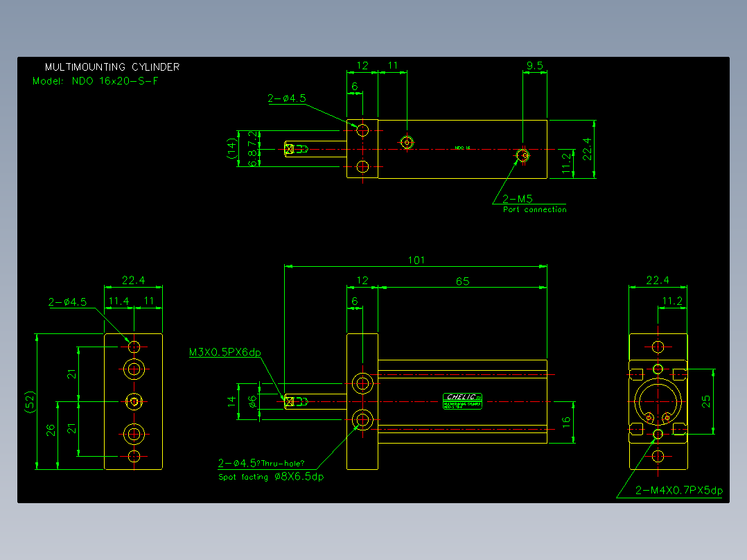Select the 101 overall length dimension

point(416,260)
